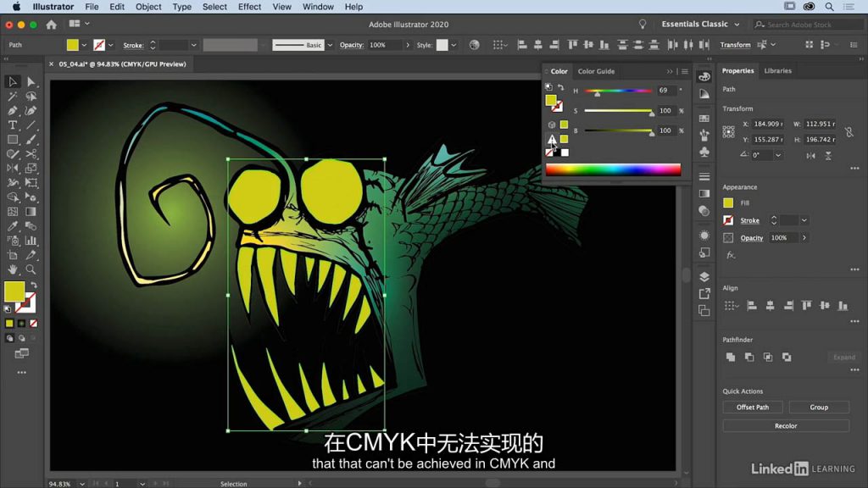Image resolution: width=868 pixels, height=488 pixels.
Task: Open Edit Toolbar three dots
Action: coord(21,373)
